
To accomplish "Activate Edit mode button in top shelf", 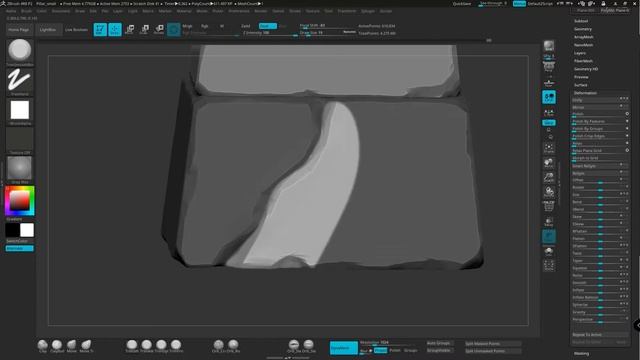I will point(100,29).
